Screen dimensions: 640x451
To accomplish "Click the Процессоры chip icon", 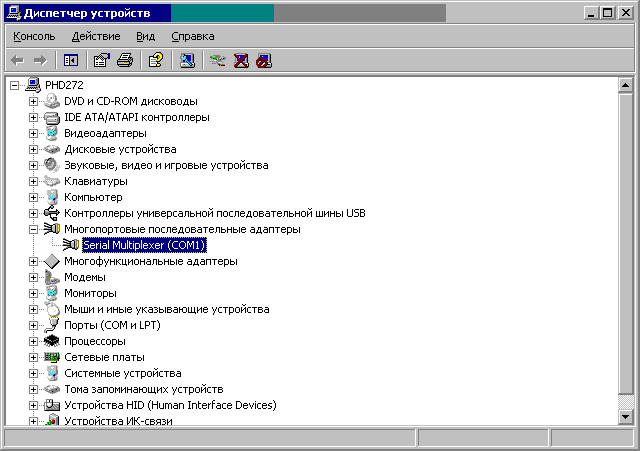I will click(52, 341).
